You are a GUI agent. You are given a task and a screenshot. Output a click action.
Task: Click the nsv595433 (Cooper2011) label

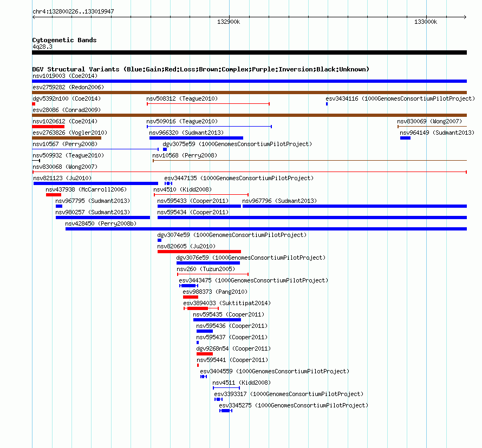[x=193, y=201]
